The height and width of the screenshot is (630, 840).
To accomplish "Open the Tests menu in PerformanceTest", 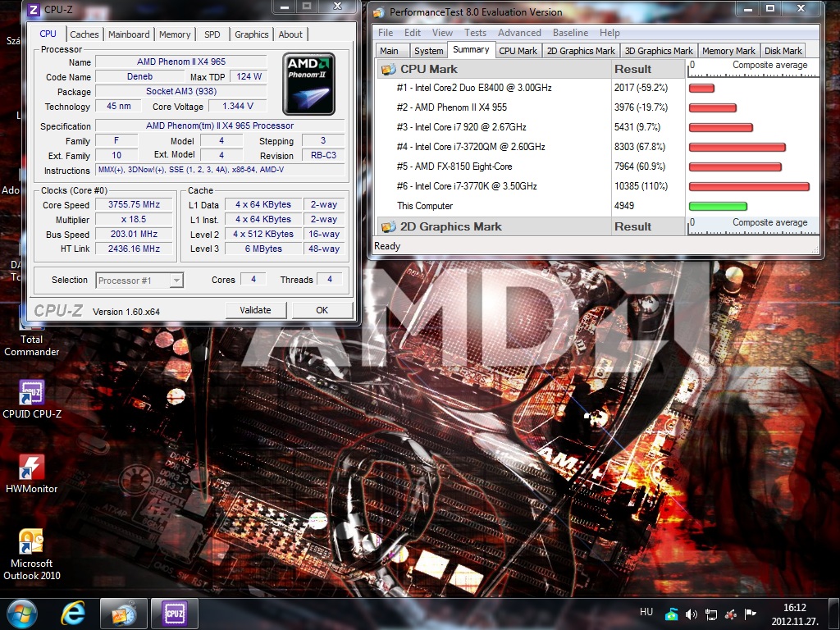I will [475, 33].
